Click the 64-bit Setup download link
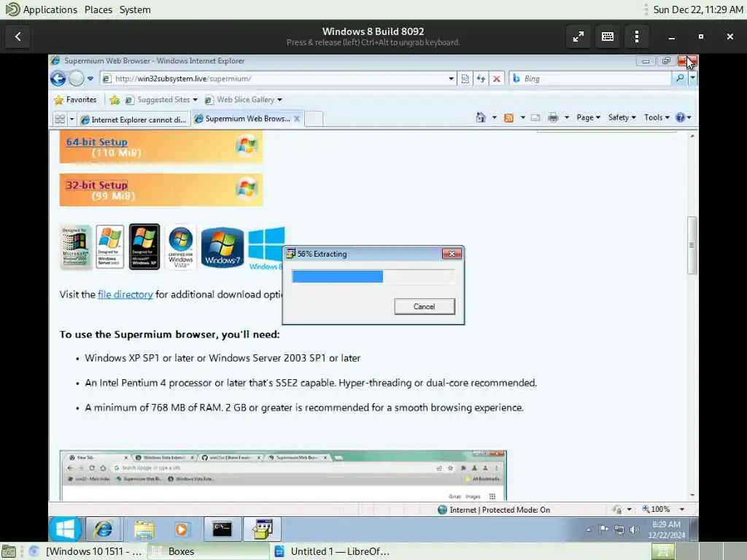The width and height of the screenshot is (747, 560). click(97, 142)
